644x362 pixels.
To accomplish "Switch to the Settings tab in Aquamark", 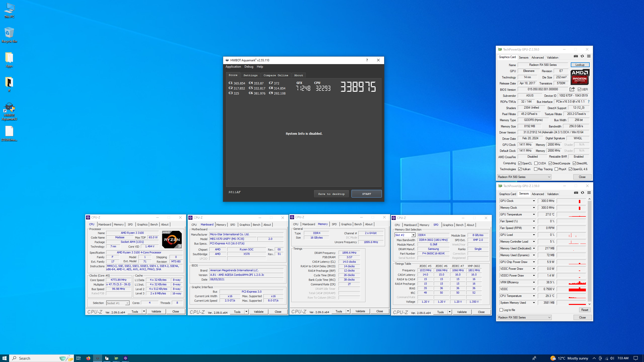I will (250, 75).
